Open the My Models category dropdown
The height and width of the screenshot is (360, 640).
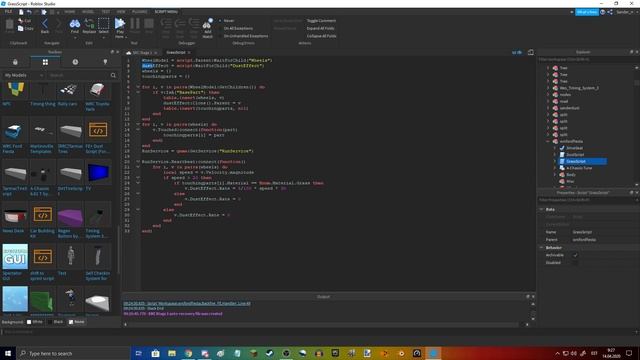point(23,75)
